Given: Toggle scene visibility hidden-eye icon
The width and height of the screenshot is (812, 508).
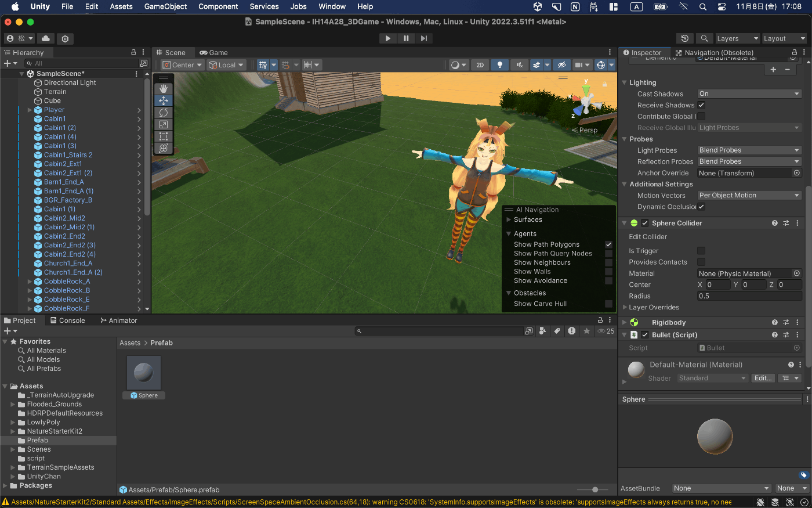Looking at the screenshot, I should tap(561, 65).
